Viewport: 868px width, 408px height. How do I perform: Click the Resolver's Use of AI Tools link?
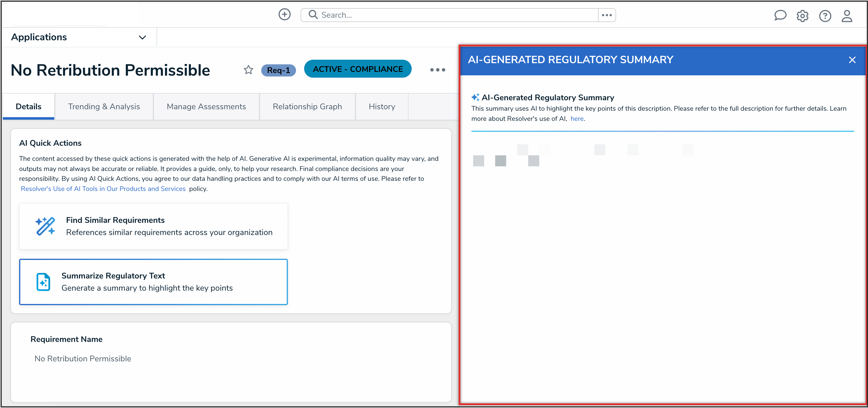(x=103, y=189)
